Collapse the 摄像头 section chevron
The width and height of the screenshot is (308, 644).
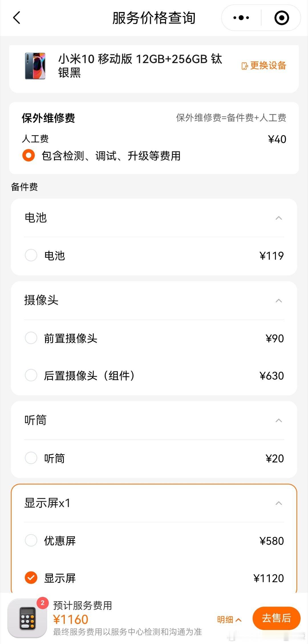point(279,301)
